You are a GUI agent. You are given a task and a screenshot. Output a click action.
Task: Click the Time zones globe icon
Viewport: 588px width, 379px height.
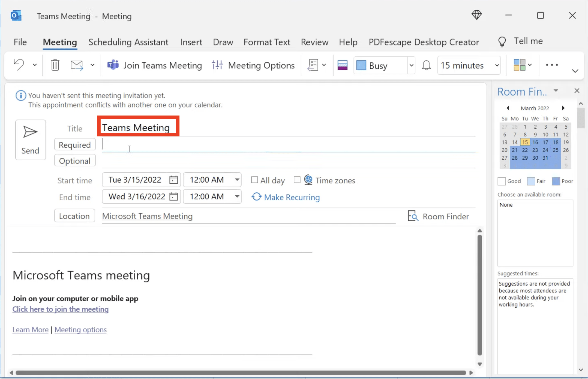coord(308,180)
